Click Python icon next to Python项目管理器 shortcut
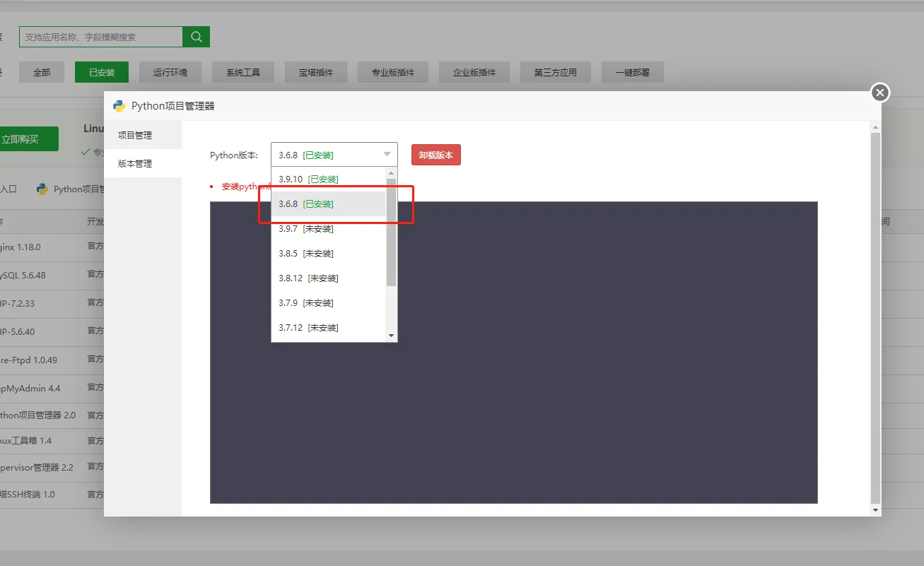Image resolution: width=924 pixels, height=566 pixels. coord(42,189)
